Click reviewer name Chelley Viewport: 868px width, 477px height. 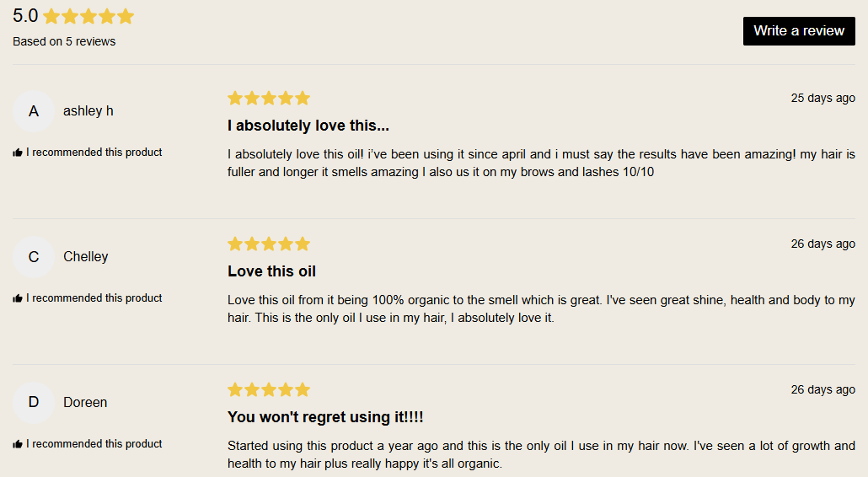point(86,257)
